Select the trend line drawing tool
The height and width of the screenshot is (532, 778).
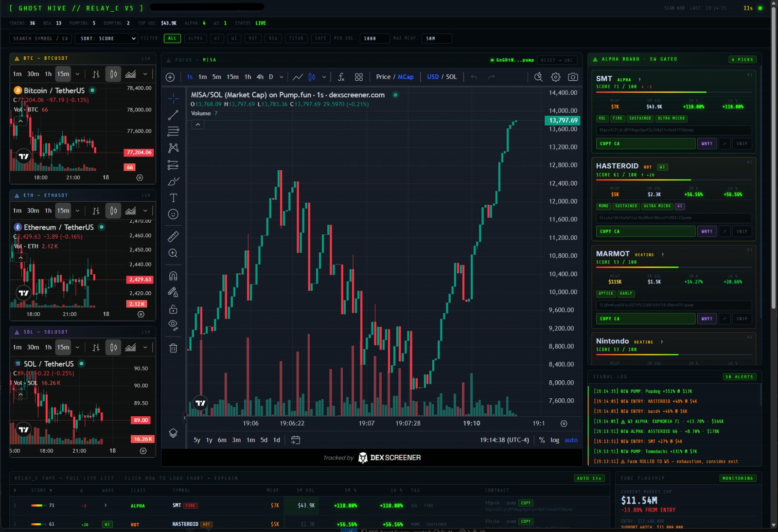tap(173, 115)
